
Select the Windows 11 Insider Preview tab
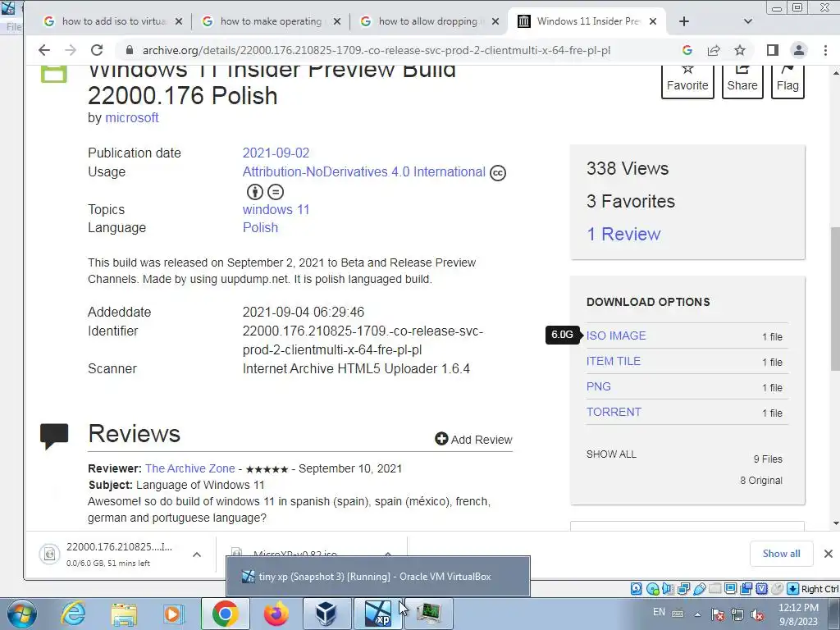[x=587, y=21]
